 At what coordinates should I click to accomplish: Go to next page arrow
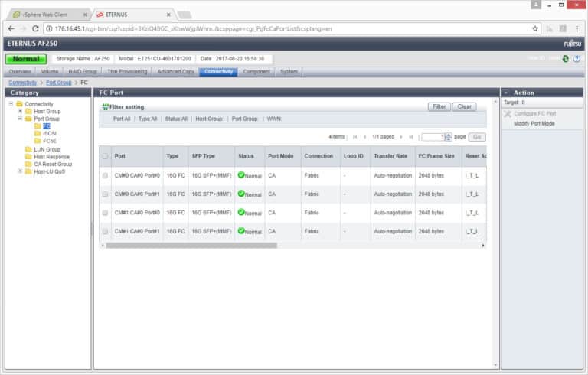click(401, 137)
